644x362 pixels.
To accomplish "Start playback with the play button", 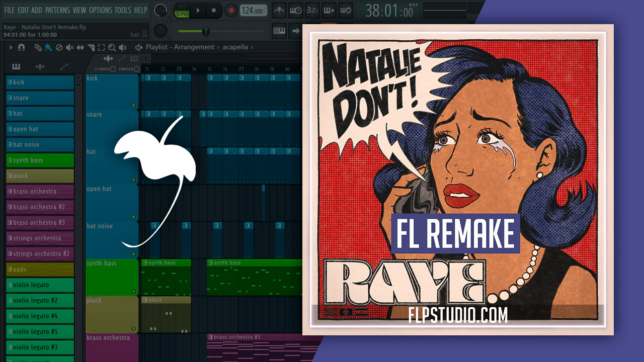I will click(198, 11).
